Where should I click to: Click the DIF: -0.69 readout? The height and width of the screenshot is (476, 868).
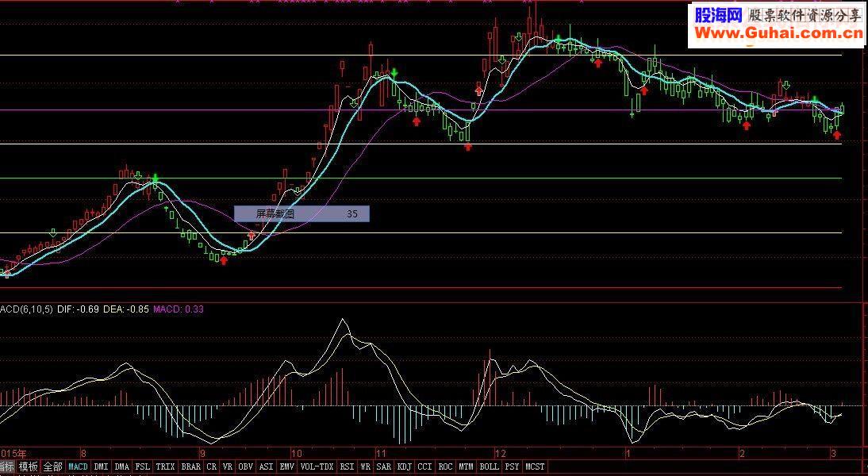click(x=78, y=309)
